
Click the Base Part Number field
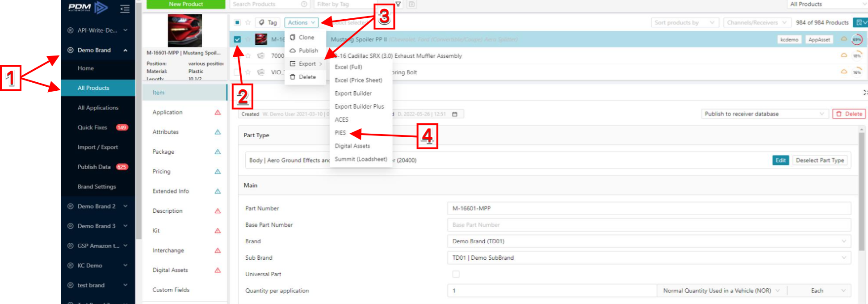[649, 225]
